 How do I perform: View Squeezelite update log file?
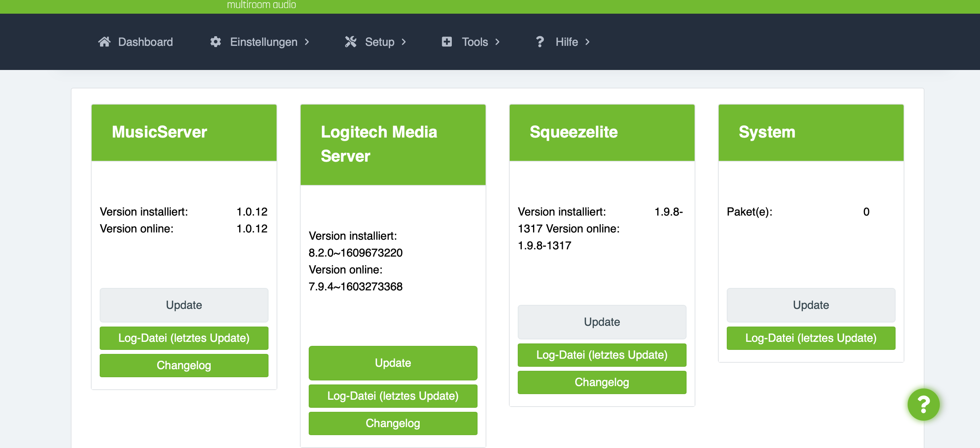pyautogui.click(x=602, y=355)
